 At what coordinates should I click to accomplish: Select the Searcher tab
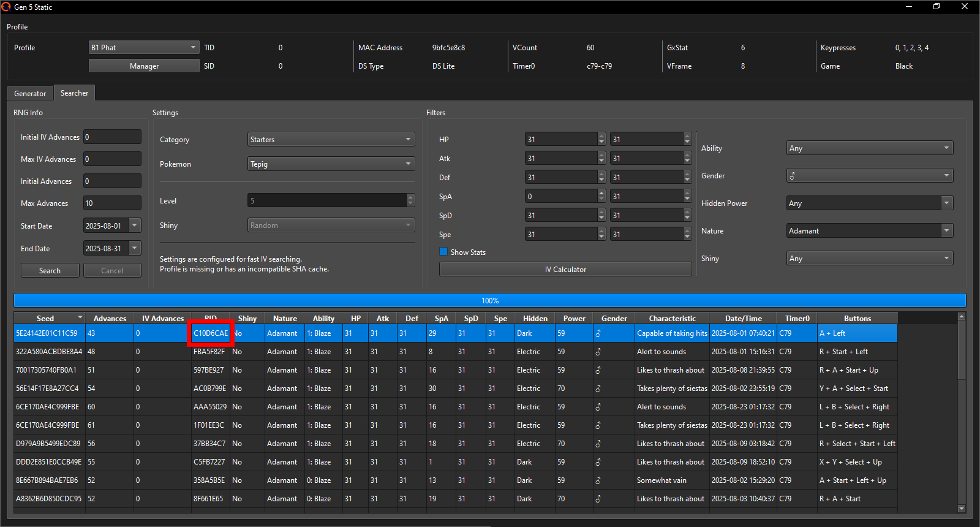74,93
